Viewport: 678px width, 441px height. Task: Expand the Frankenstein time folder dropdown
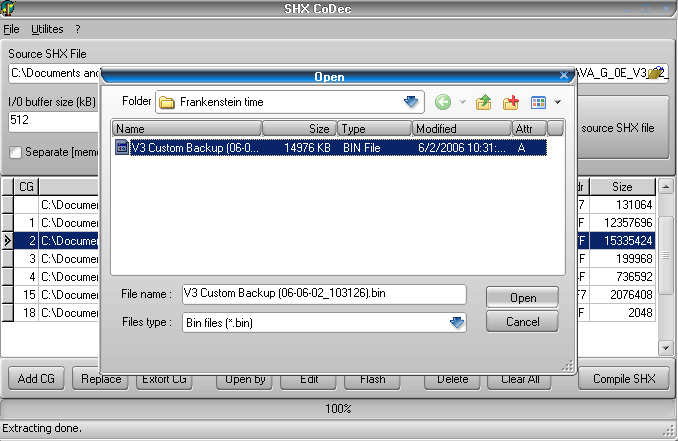(x=411, y=102)
